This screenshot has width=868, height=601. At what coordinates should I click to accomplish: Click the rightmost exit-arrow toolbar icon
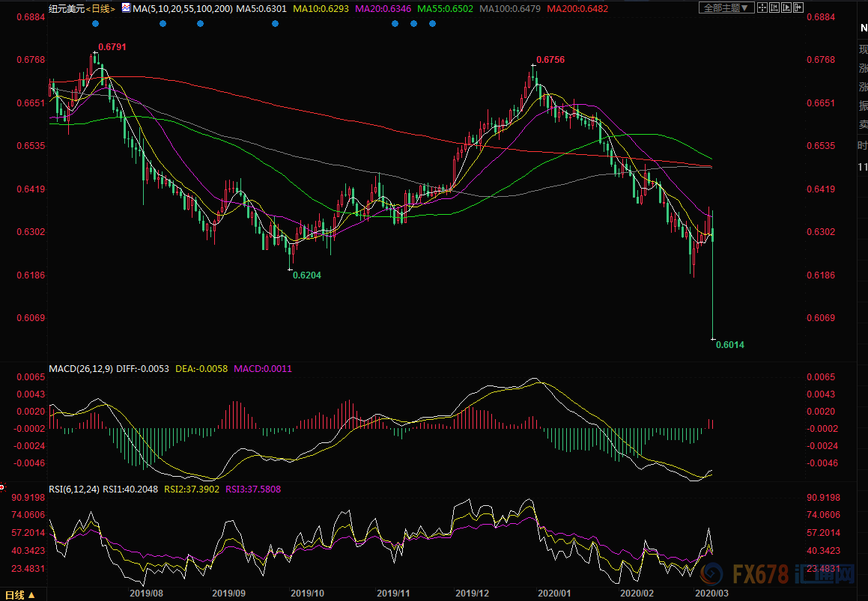[798, 7]
